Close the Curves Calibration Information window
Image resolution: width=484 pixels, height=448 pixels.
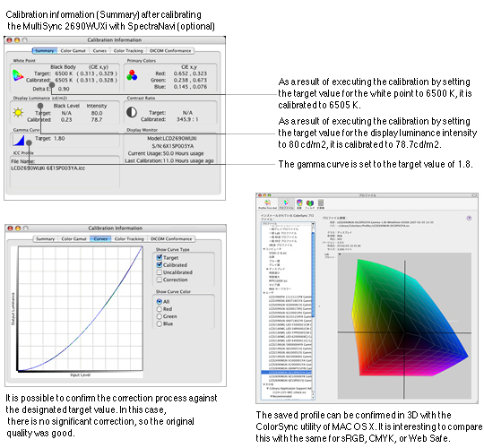tap(10, 228)
